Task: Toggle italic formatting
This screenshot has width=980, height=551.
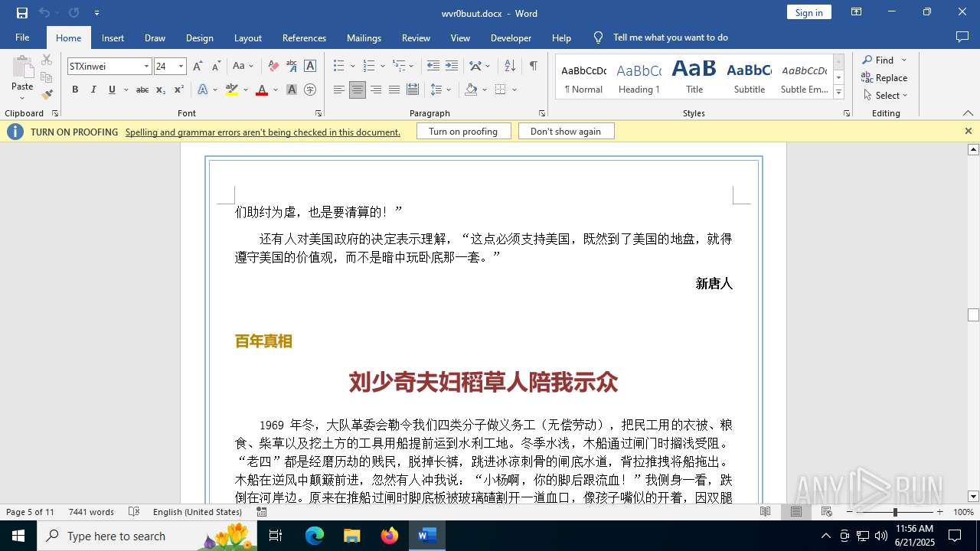Action: (x=93, y=90)
